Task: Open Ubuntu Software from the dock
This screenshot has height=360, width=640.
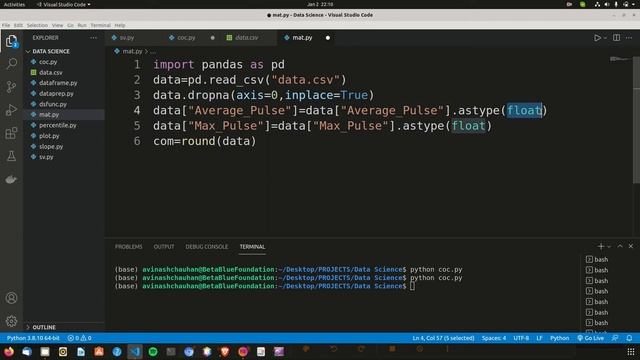Action: 99,351
